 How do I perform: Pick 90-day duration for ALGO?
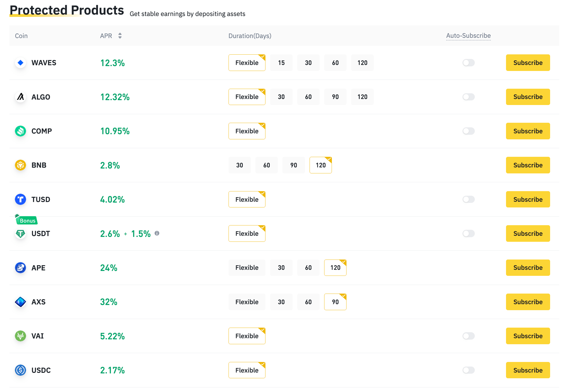coord(335,97)
